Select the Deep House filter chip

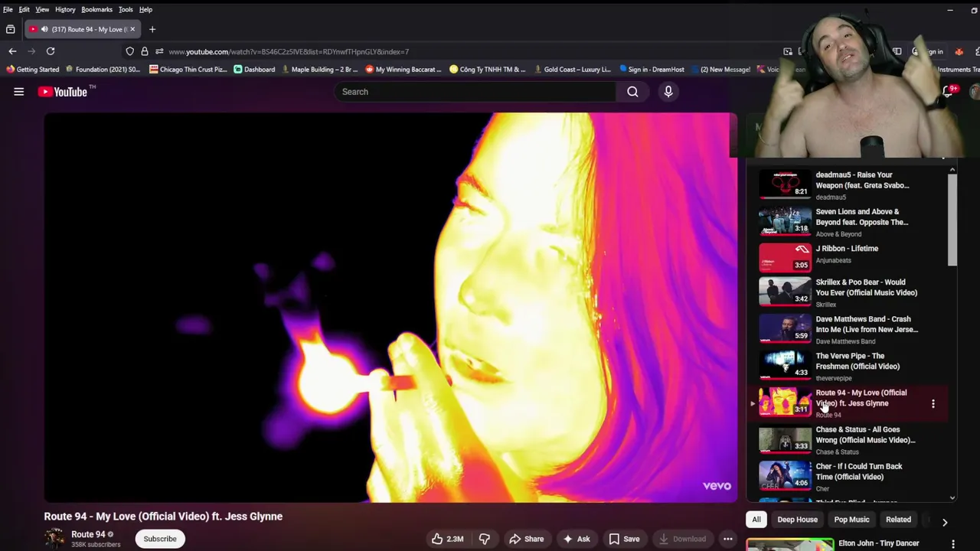pyautogui.click(x=797, y=520)
